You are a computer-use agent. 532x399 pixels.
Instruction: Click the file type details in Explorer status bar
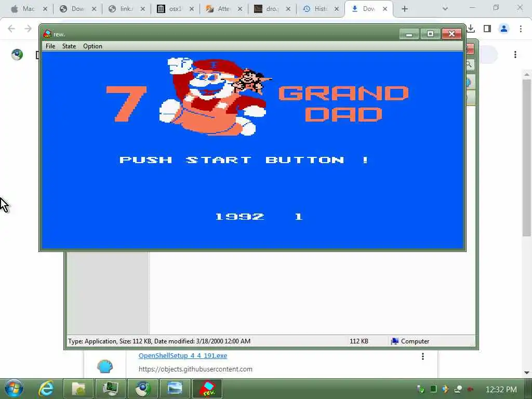(x=159, y=341)
